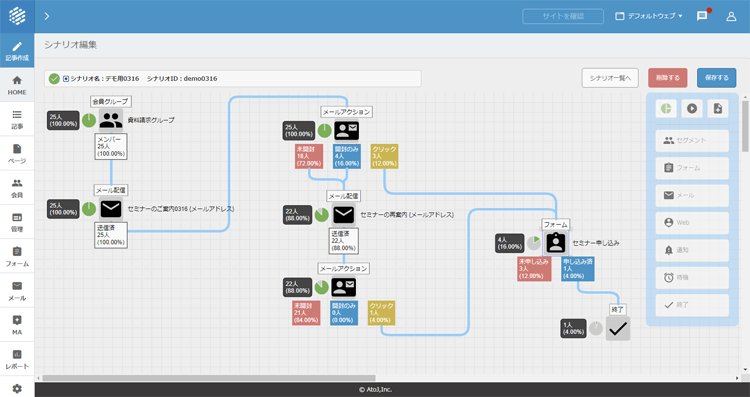This screenshot has width=750, height=397.
Task: Open the user profile icon in header
Action: (x=731, y=16)
